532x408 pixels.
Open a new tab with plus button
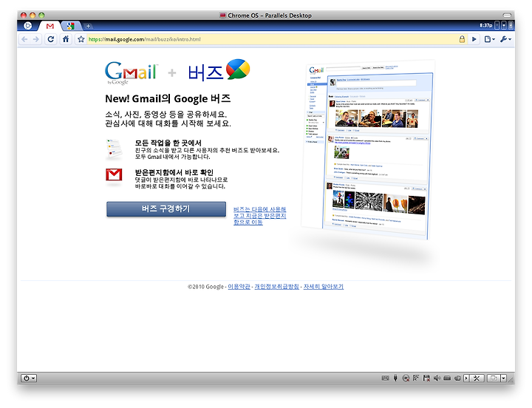coord(88,26)
